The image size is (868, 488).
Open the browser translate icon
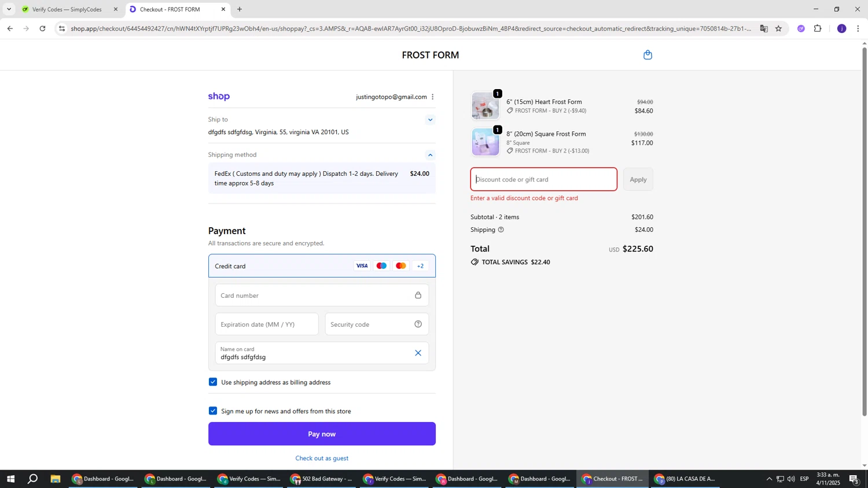click(764, 28)
